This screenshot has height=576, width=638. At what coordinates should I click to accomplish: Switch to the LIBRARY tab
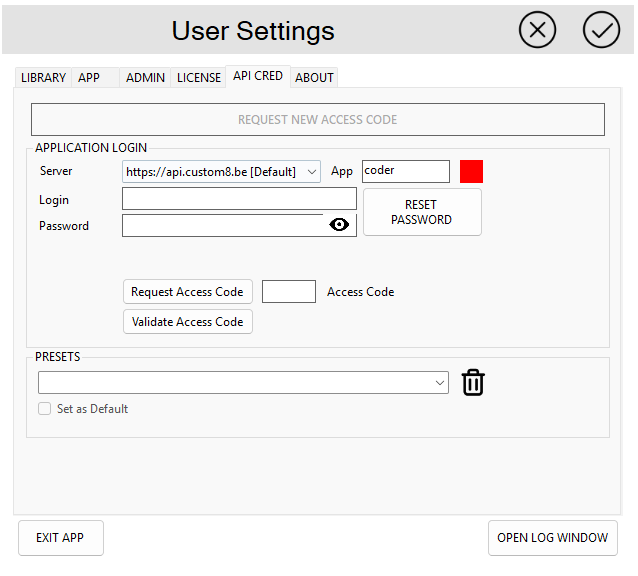tap(43, 77)
